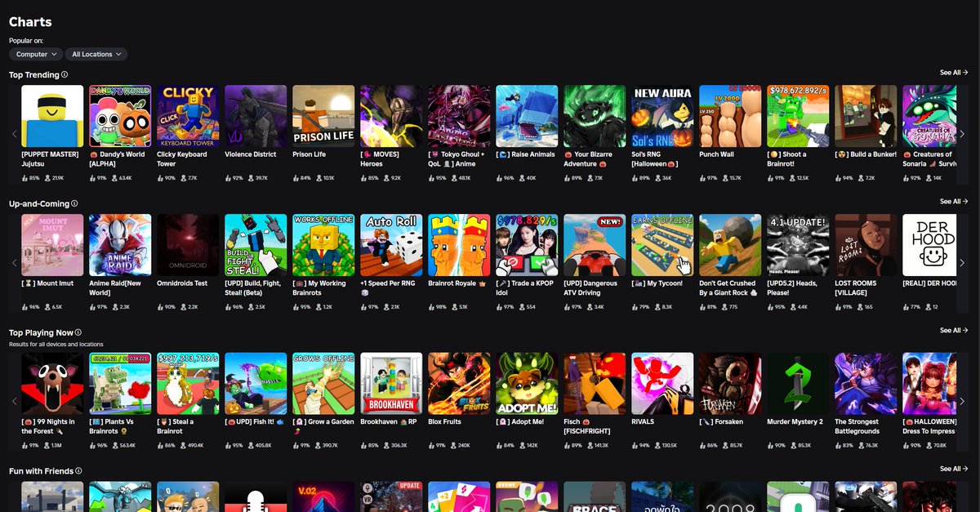980x512 pixels.
Task: Open The Strongest Battlegrounds thumbnail
Action: point(866,384)
